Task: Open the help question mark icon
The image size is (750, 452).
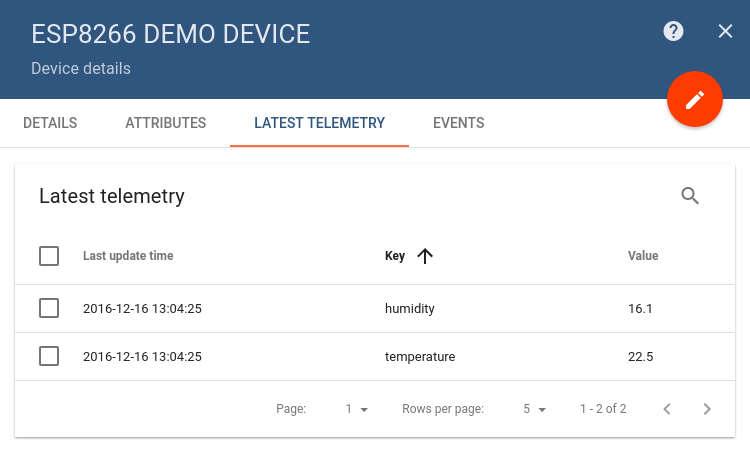Action: click(673, 32)
